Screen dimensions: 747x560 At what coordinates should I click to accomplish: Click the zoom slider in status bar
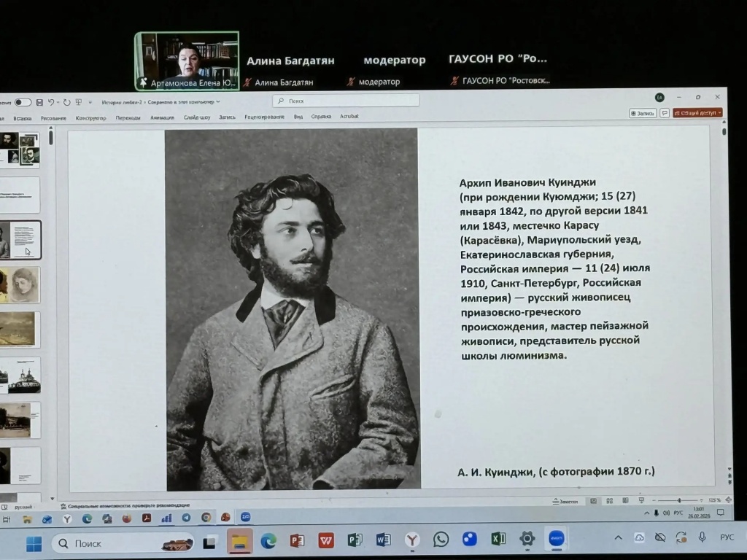pos(678,501)
